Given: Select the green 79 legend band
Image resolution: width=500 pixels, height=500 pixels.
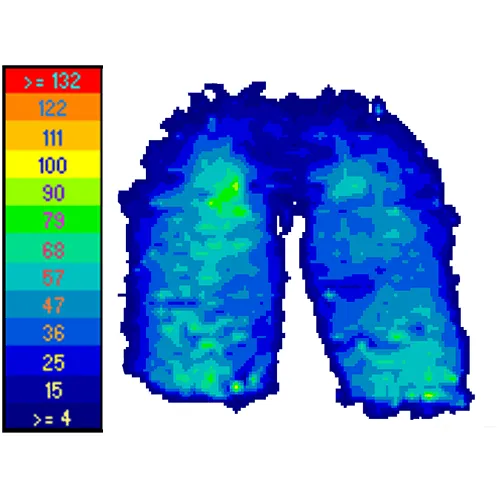Looking at the screenshot, I should [x=53, y=220].
